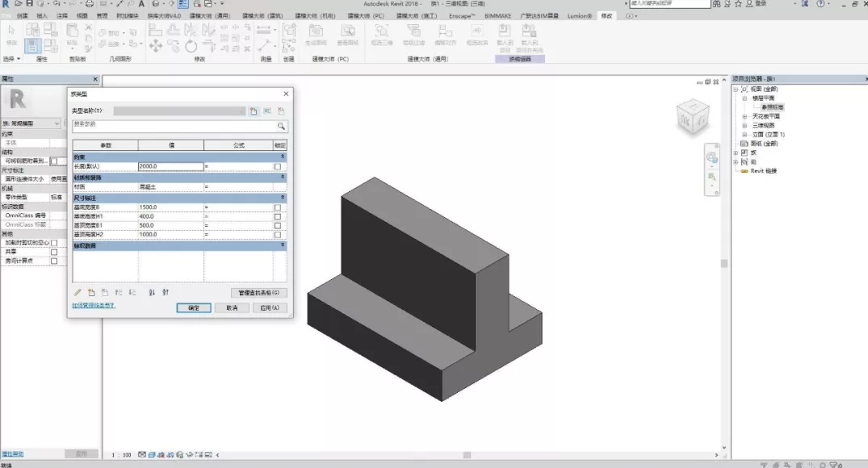Collapse the 材质和装饰 parameter group
Viewport: 868px width, 468px height.
pyautogui.click(x=283, y=177)
